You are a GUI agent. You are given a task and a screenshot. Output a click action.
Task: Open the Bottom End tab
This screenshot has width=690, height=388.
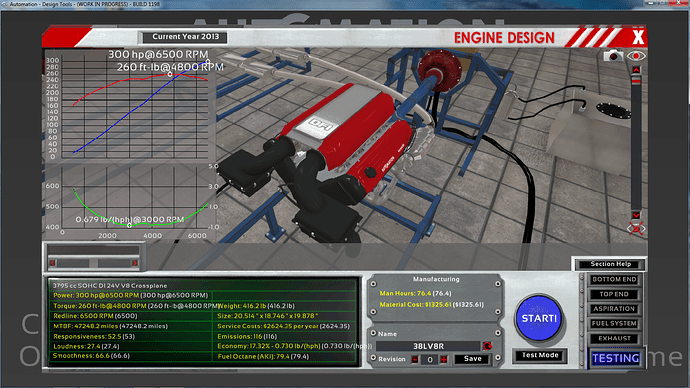pos(614,279)
